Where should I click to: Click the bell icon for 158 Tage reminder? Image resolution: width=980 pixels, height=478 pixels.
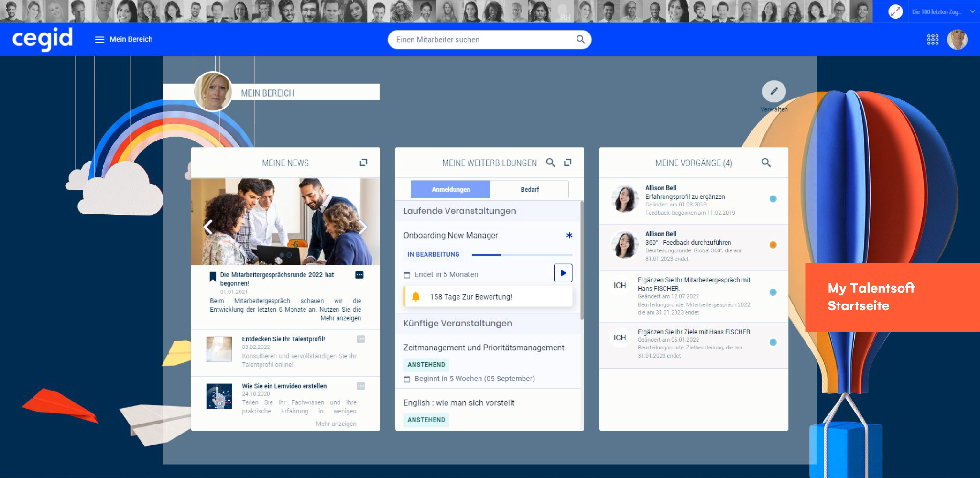[x=416, y=297]
